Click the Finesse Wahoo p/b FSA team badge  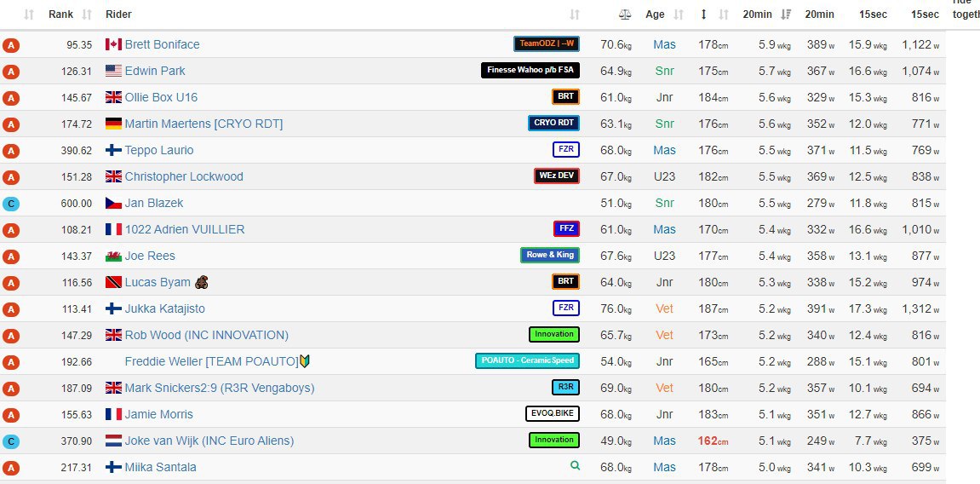pos(530,70)
